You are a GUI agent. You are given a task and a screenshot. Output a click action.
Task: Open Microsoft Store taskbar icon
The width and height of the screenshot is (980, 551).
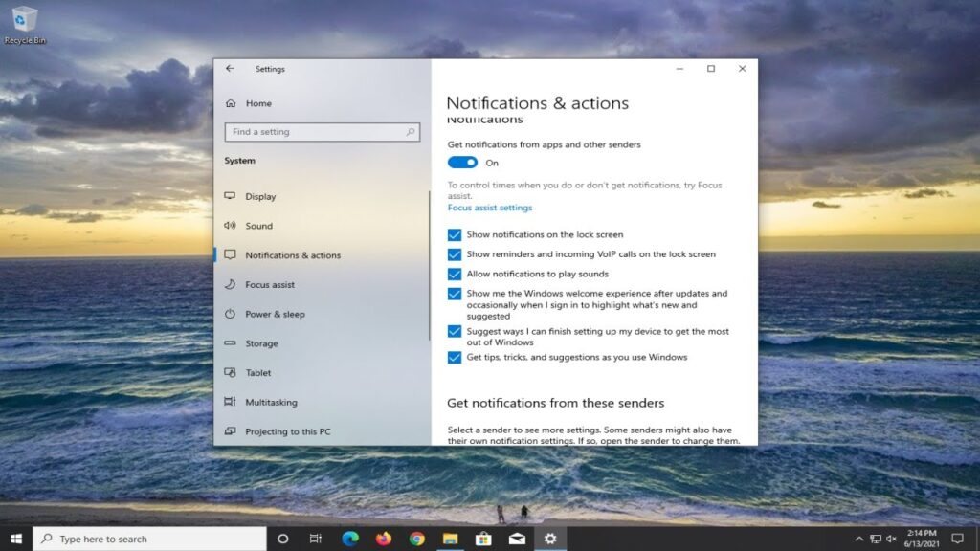[483, 539]
